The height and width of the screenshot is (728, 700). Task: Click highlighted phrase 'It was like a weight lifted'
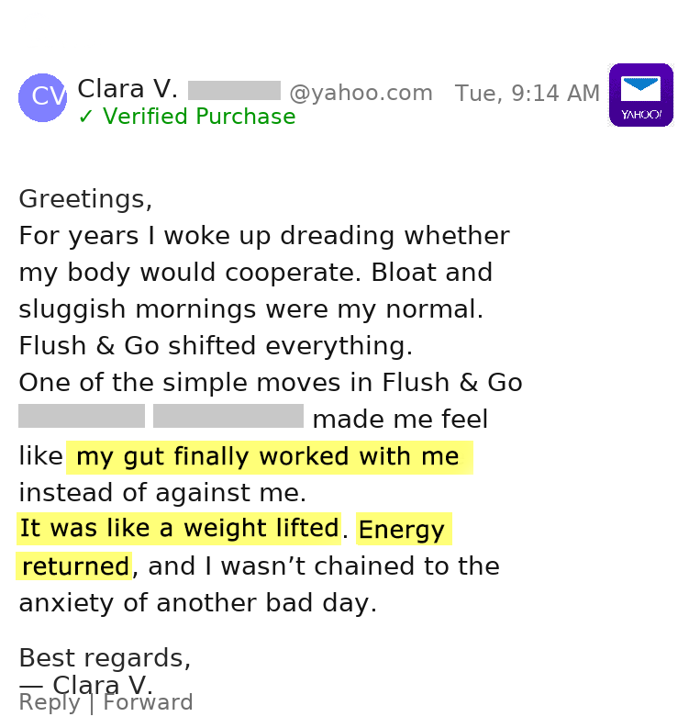point(180,529)
